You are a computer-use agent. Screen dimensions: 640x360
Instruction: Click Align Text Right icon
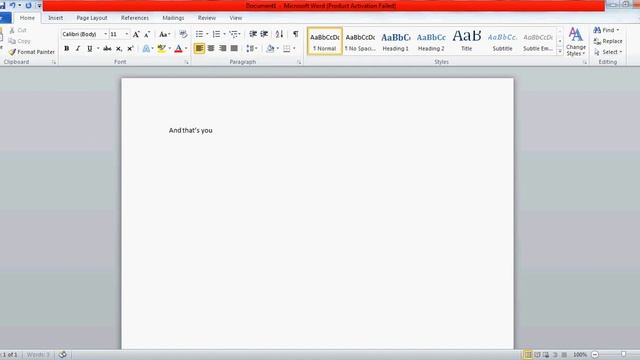pyautogui.click(x=222, y=49)
